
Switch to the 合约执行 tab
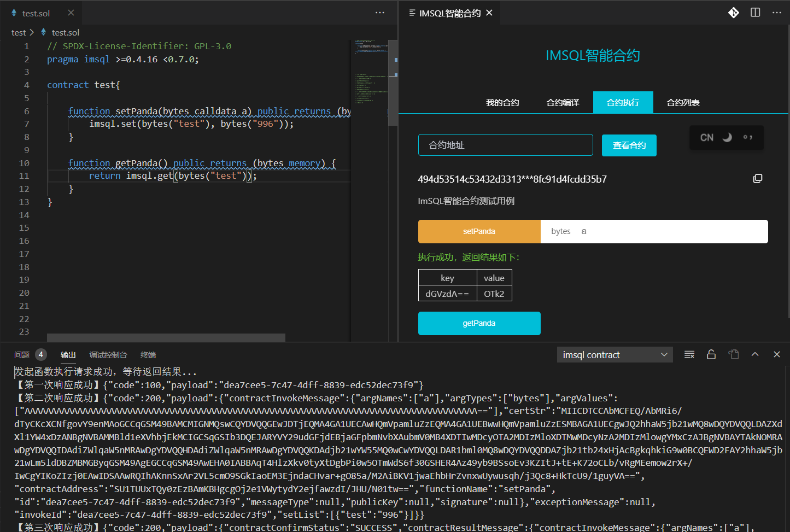pyautogui.click(x=623, y=102)
